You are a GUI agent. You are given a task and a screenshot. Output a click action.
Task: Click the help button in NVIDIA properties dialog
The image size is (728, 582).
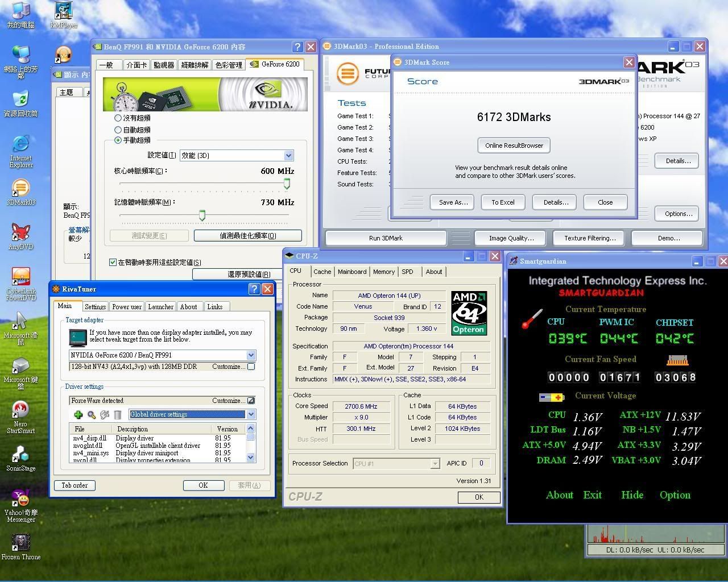coord(297,47)
